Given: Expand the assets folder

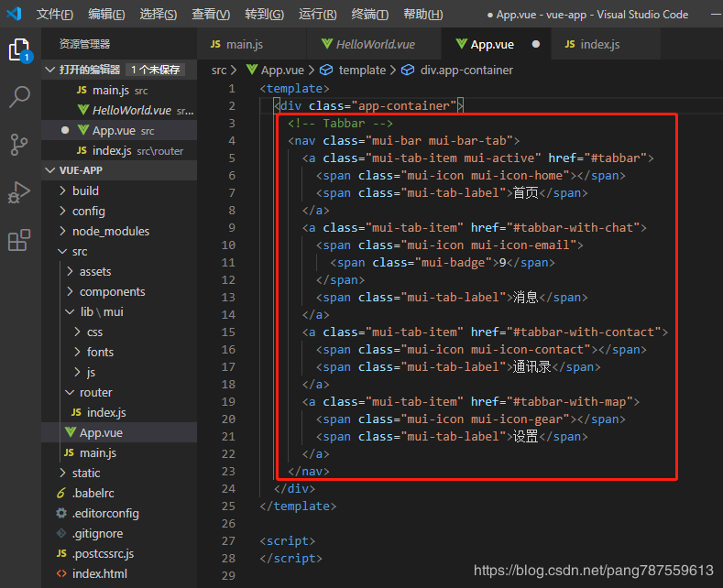Looking at the screenshot, I should (x=70, y=271).
